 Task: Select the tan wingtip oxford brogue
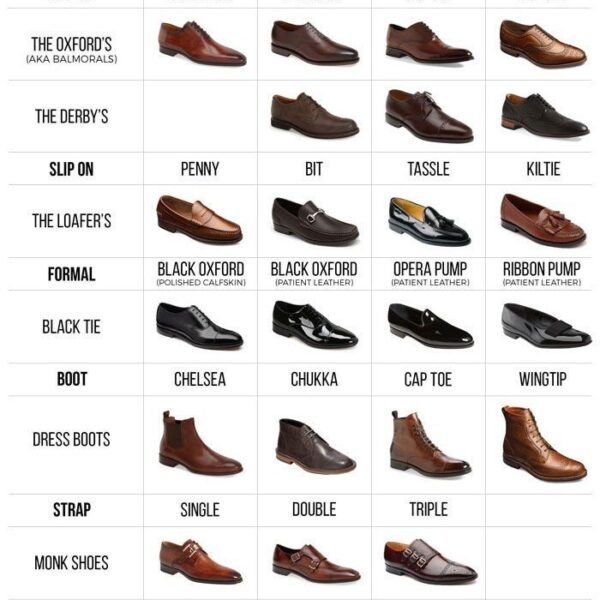click(x=543, y=44)
